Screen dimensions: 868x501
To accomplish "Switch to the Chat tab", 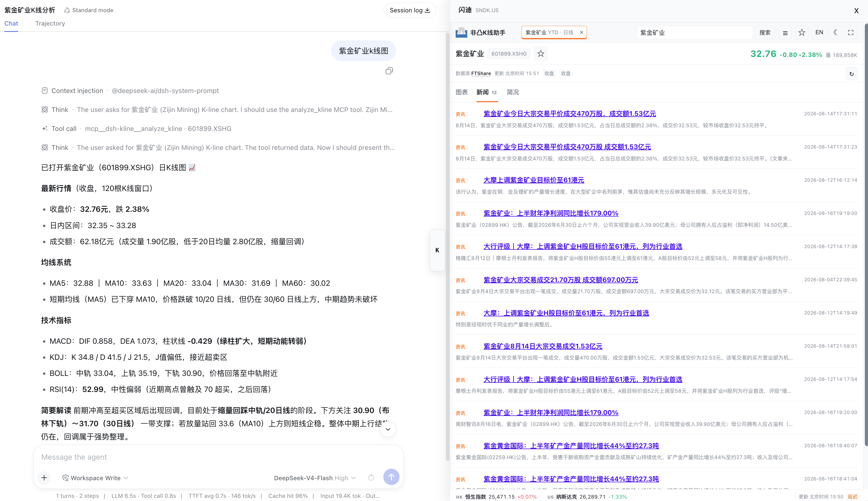I will [x=11, y=23].
